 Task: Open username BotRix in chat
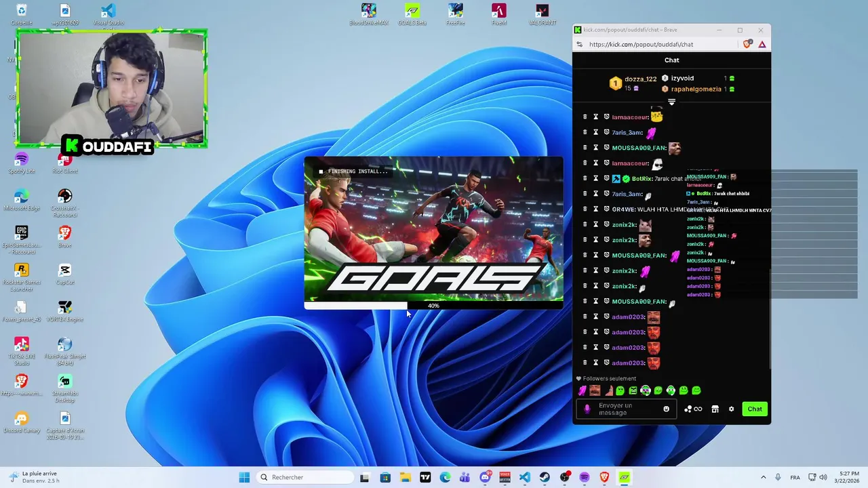pyautogui.click(x=642, y=178)
